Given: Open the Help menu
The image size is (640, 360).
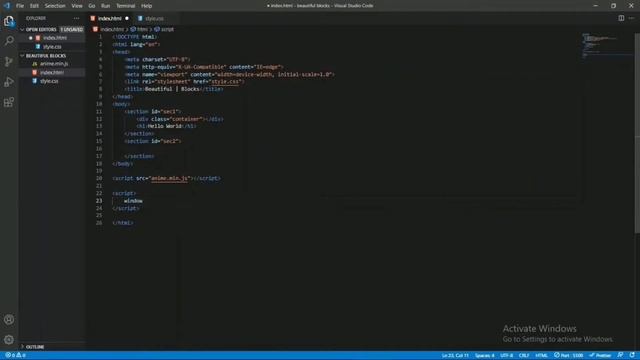Looking at the screenshot, I should [x=146, y=6].
